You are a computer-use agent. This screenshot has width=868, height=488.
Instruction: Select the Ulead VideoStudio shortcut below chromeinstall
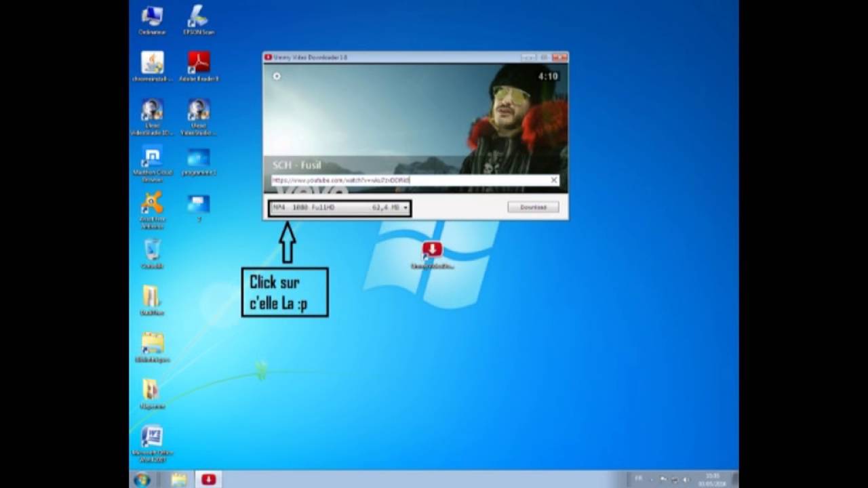coord(152,117)
